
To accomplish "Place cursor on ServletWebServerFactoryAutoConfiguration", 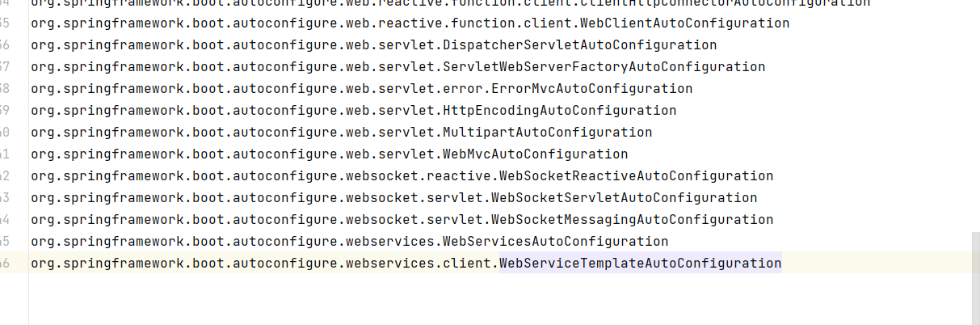I will (604, 67).
